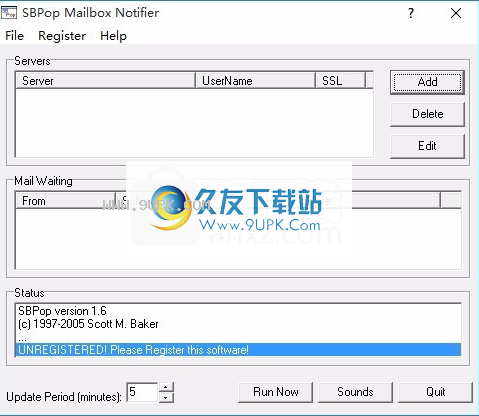
Task: Sort by the Server column header
Action: (x=105, y=81)
